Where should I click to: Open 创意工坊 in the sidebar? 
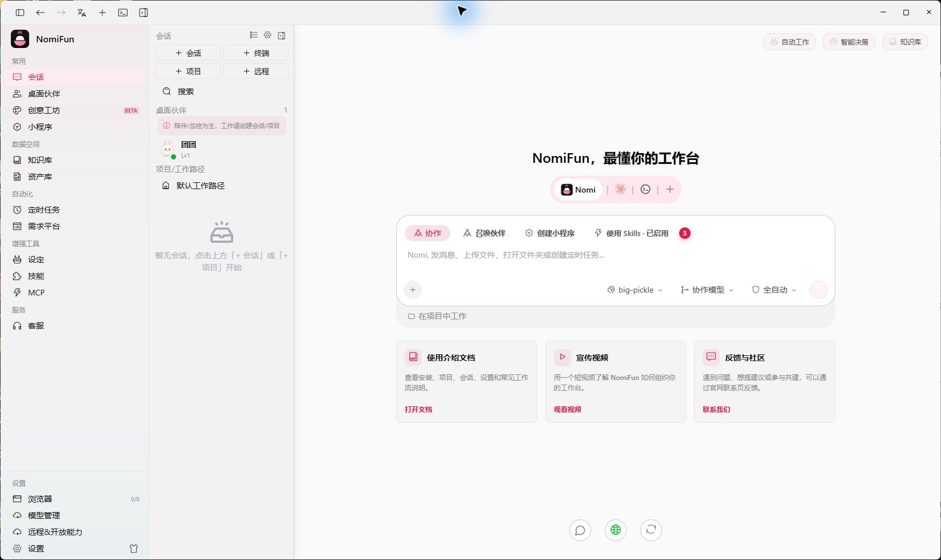tap(76, 110)
